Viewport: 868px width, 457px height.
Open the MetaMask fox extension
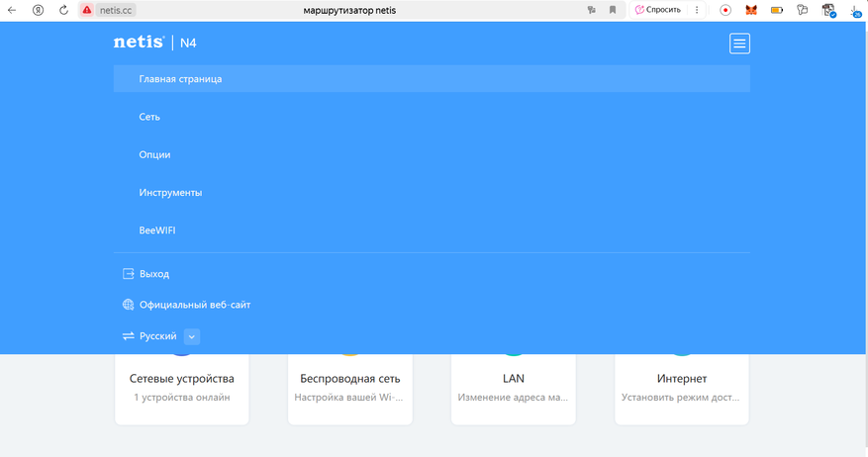coord(751,10)
